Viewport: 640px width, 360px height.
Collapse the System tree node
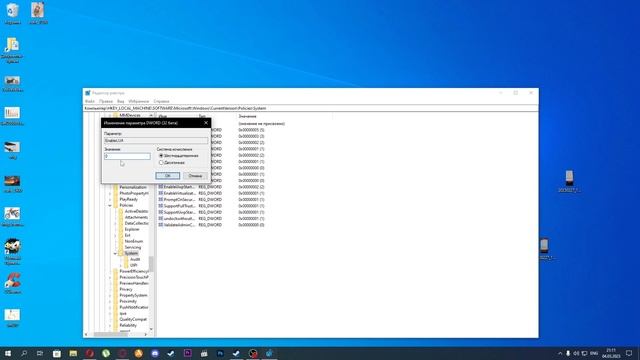coord(115,253)
